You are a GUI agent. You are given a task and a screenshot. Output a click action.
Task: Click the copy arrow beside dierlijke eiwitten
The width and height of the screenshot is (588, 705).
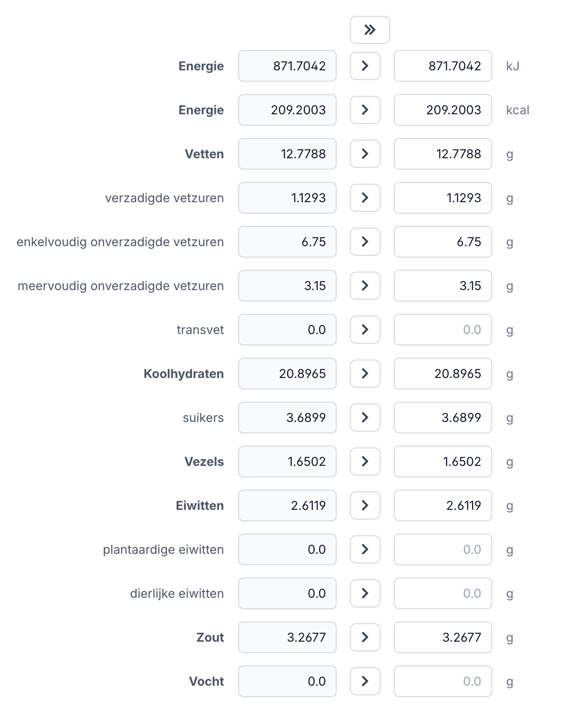coord(365,593)
